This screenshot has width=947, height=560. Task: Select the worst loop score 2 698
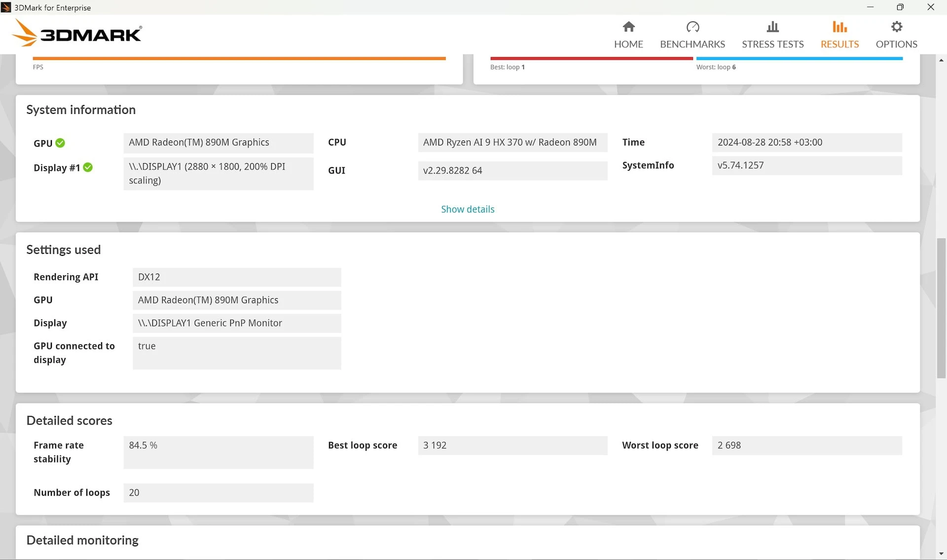tap(807, 445)
